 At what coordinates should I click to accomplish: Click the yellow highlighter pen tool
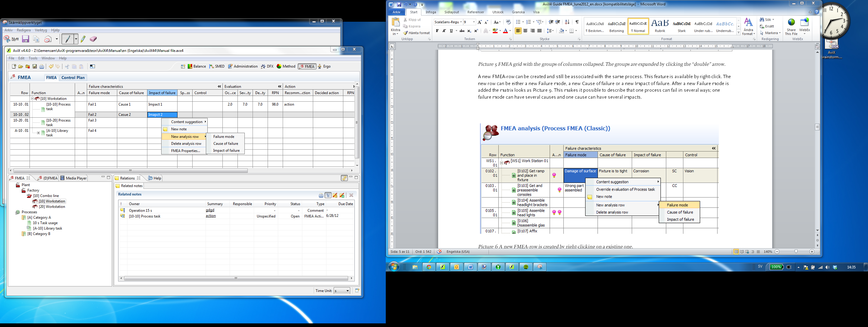pos(83,39)
